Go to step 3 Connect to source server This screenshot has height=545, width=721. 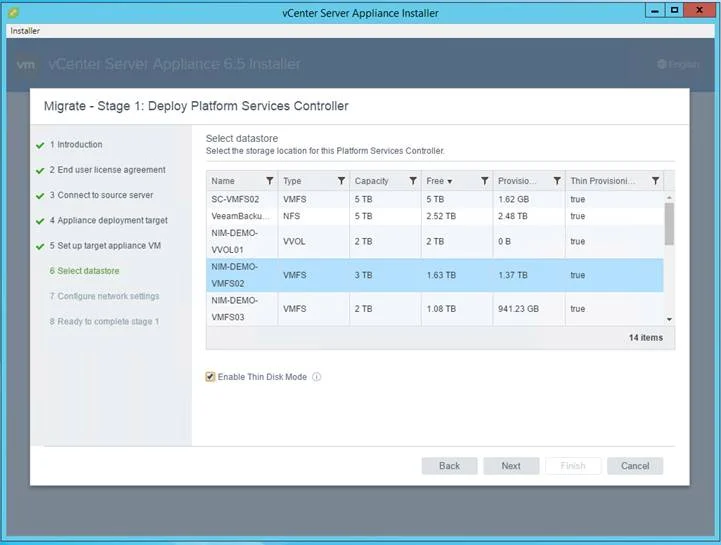[x=101, y=195]
